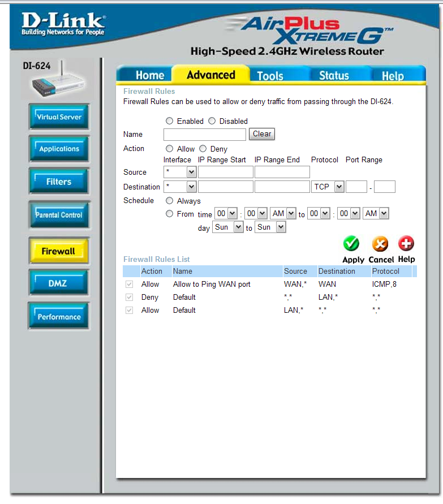Open the Virtual Server page
This screenshot has height=504, width=443.
click(x=59, y=117)
